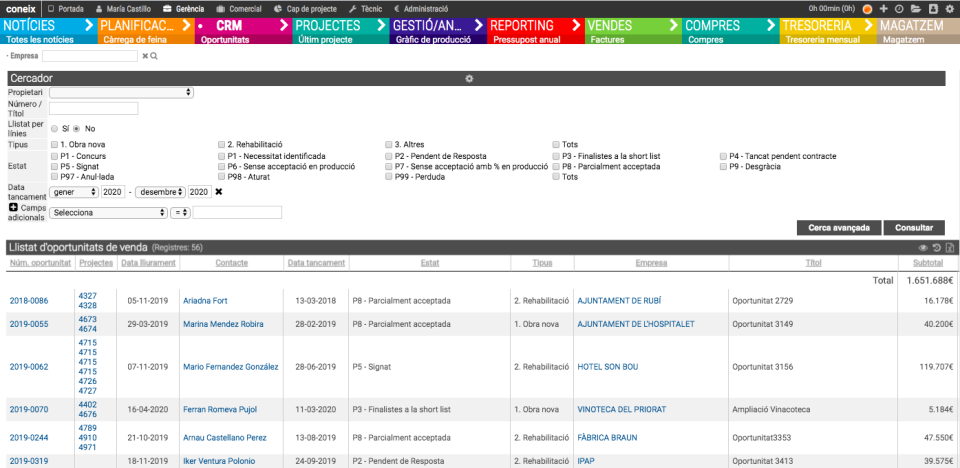Click the orange timer record button

(867, 8)
